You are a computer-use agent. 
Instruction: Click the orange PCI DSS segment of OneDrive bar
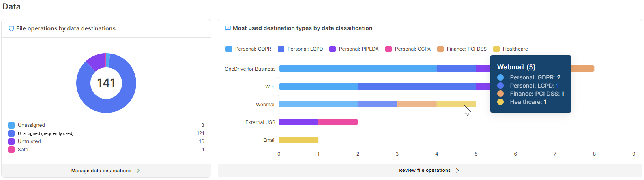tap(582, 69)
